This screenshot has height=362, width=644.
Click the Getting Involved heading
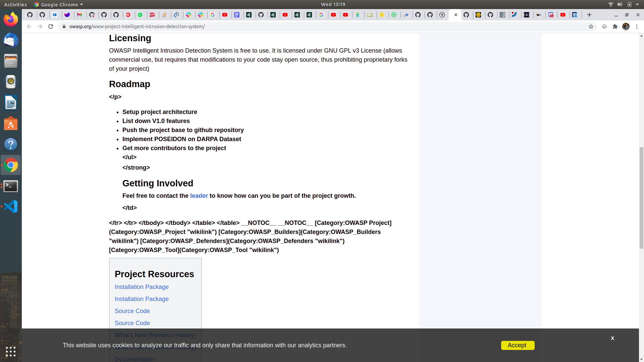158,183
